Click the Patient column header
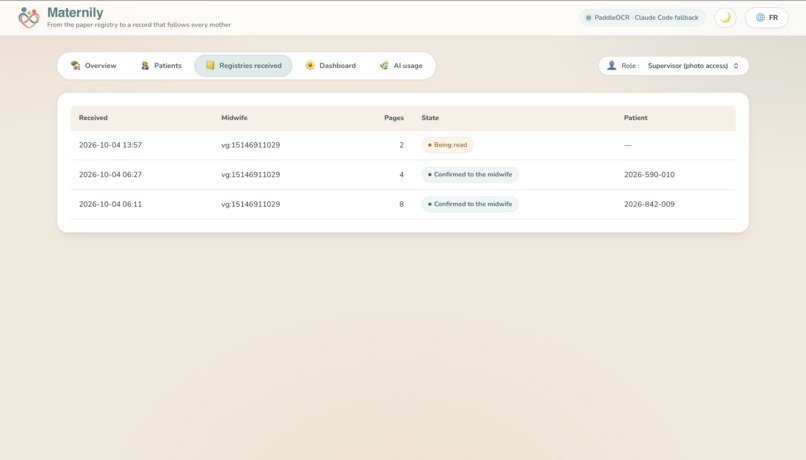 tap(636, 118)
